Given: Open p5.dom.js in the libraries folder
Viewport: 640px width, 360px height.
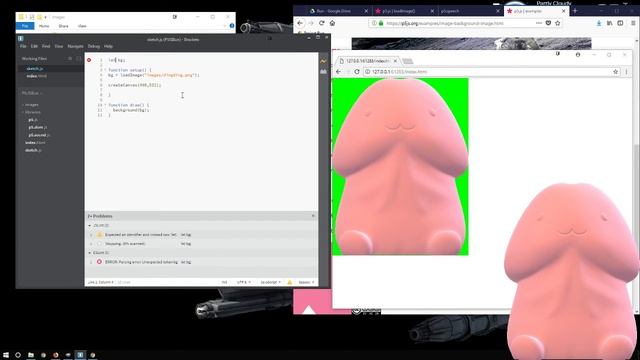Looking at the screenshot, I should [x=38, y=127].
